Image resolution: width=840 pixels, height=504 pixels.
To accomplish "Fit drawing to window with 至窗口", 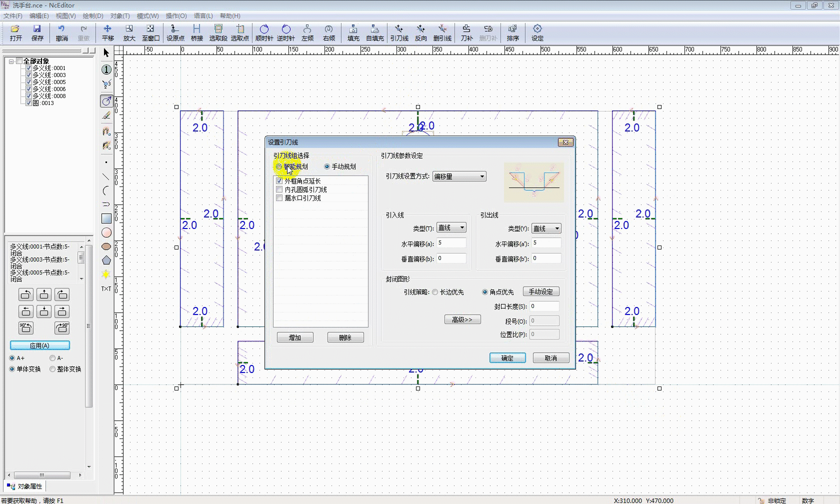I will pyautogui.click(x=150, y=33).
